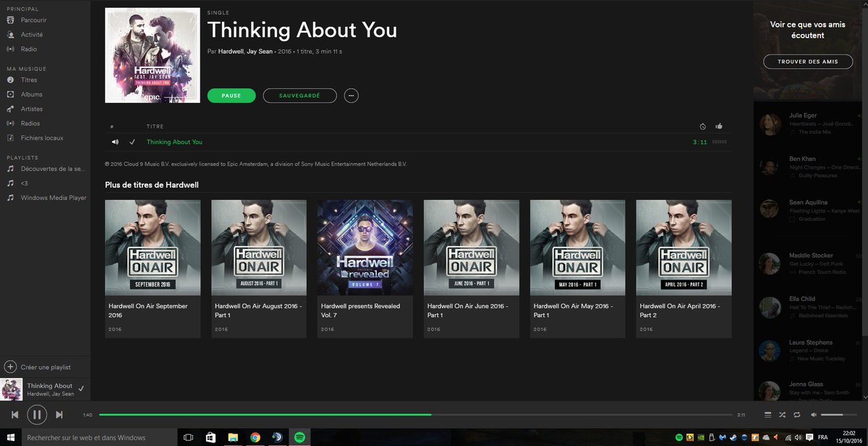Skip to the previous track
This screenshot has width=868, height=446.
click(14, 415)
